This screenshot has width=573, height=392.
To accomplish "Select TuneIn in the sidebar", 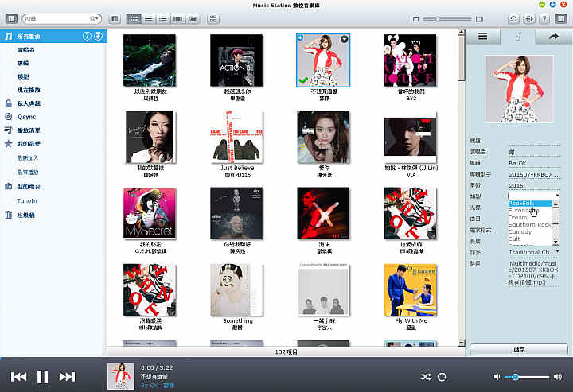I will click(27, 200).
